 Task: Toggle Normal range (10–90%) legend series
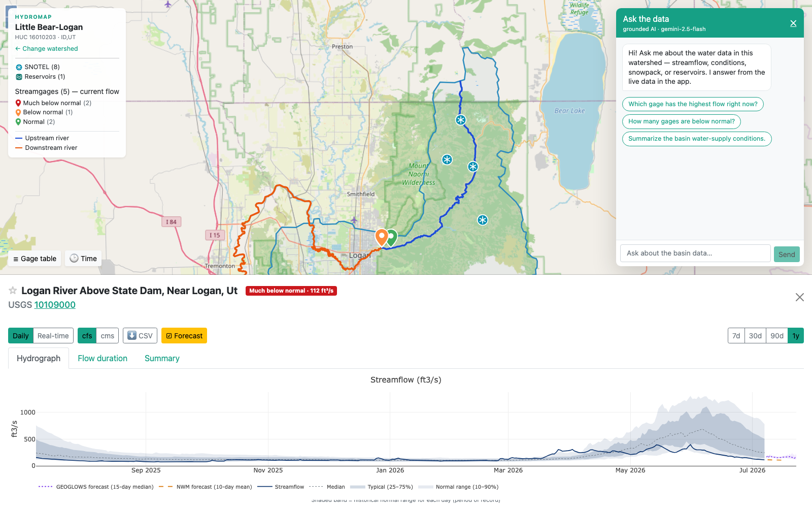[458, 487]
